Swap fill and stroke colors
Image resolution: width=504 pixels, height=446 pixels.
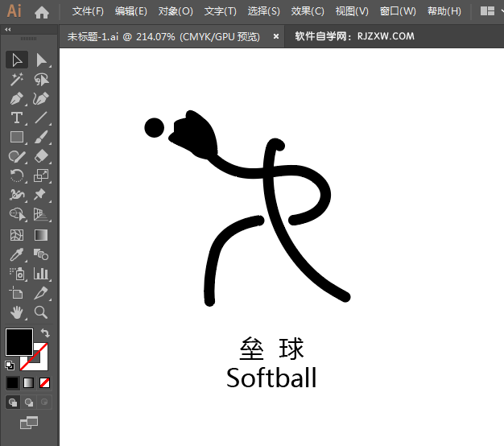[45, 333]
